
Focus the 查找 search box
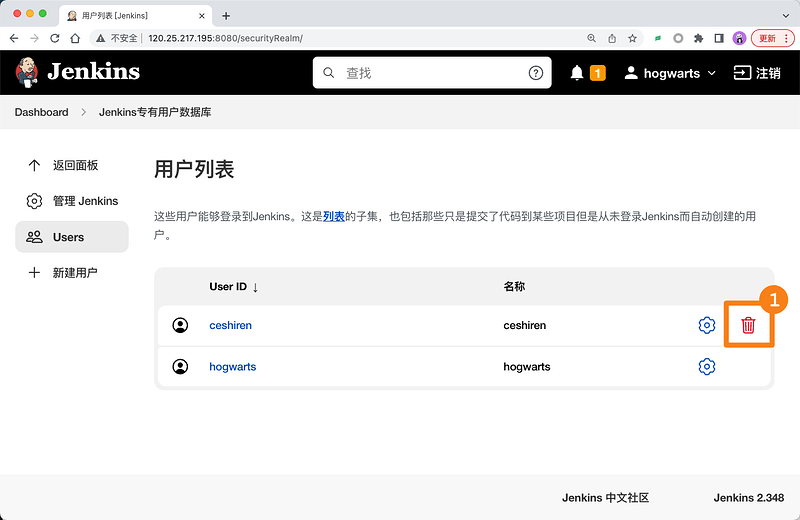click(x=432, y=73)
